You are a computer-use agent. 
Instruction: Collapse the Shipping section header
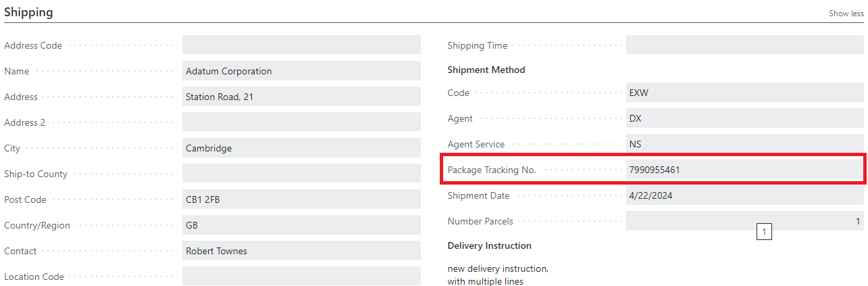click(28, 12)
